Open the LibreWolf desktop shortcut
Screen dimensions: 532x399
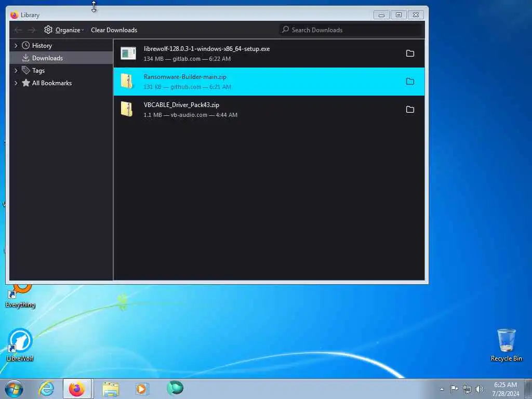[20, 345]
